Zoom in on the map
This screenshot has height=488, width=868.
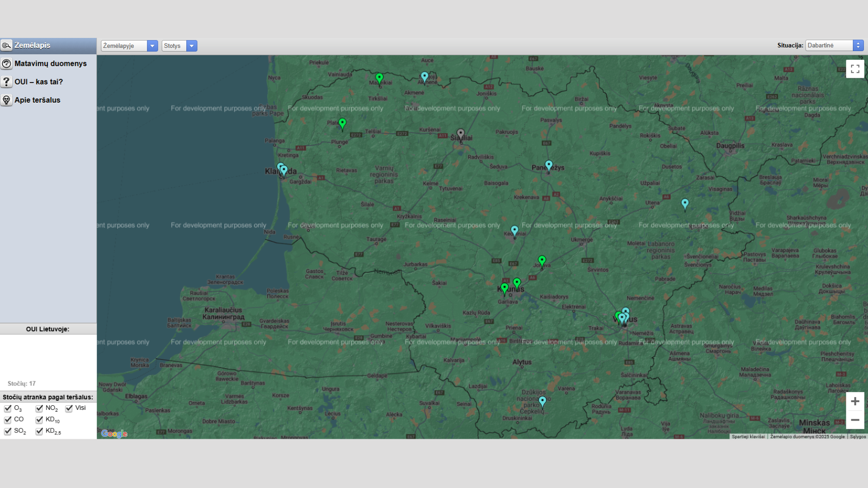coord(855,401)
